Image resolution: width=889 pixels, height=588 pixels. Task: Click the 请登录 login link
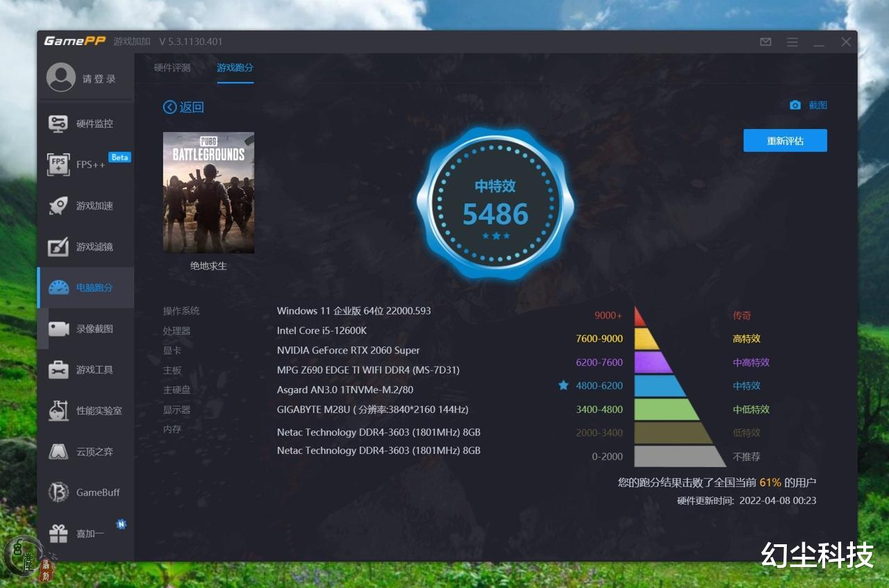[x=99, y=78]
